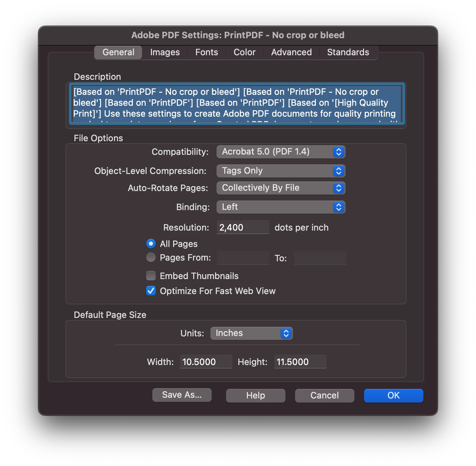Image resolution: width=476 pixels, height=466 pixels.
Task: Click the Pages From start field
Action: pos(243,258)
